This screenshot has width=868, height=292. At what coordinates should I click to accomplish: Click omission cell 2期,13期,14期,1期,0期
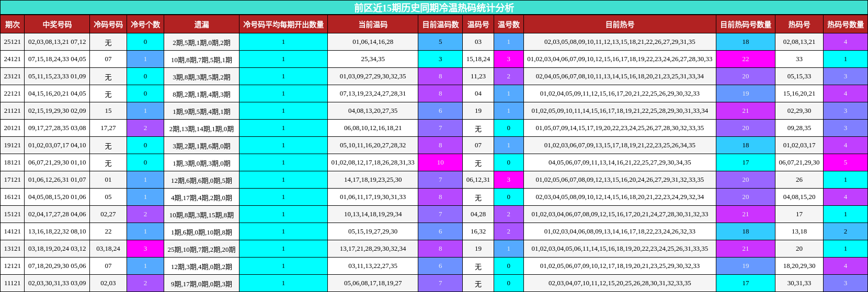201,128
